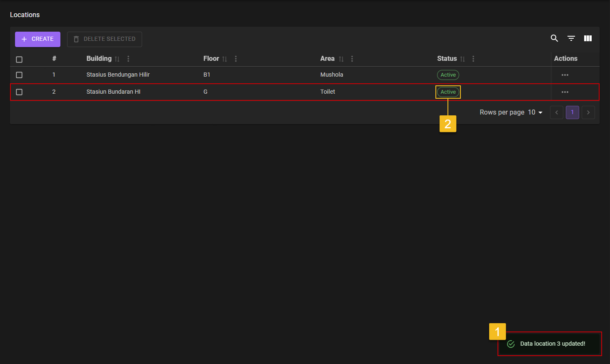Click the sort icon on the Floor column
The height and width of the screenshot is (364, 610).
click(225, 59)
